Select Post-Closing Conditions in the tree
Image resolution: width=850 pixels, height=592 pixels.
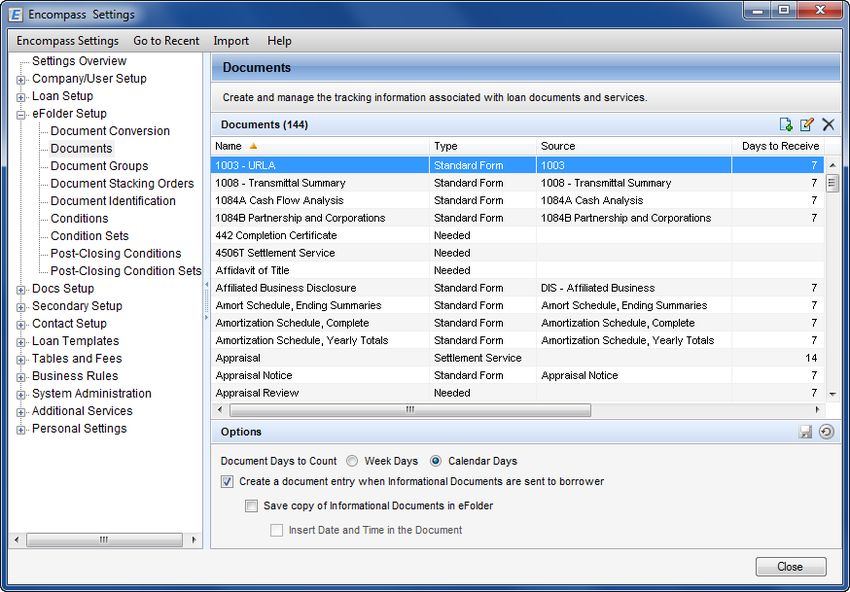[x=115, y=253]
